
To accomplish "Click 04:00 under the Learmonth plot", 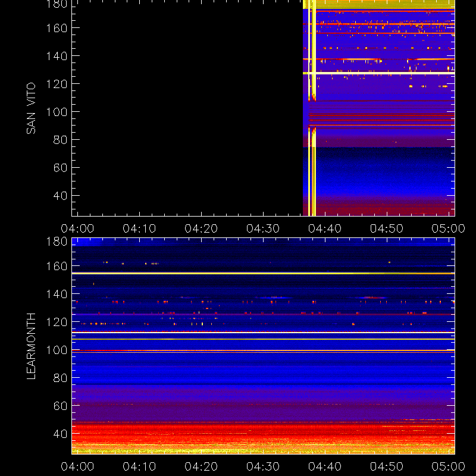I will 77,466.
